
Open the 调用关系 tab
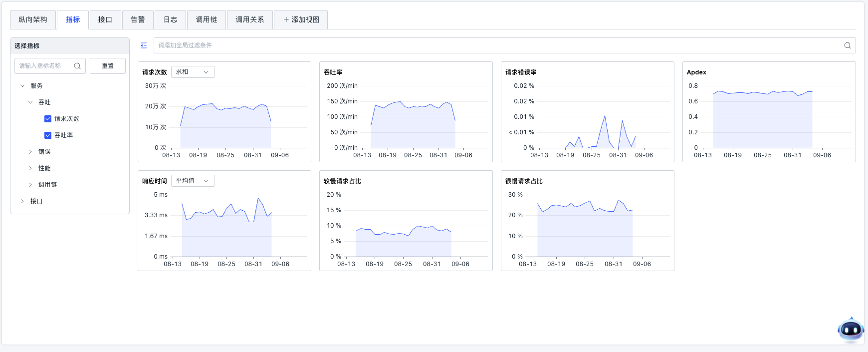click(x=249, y=19)
